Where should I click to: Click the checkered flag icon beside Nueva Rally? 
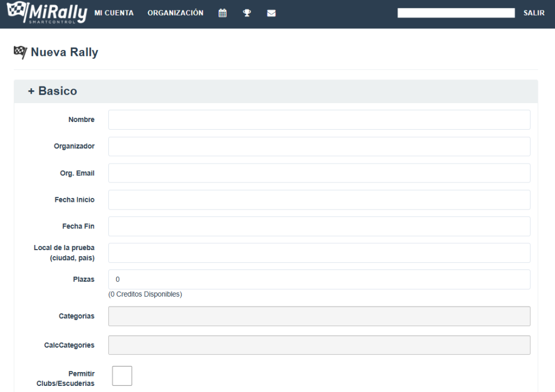point(20,52)
